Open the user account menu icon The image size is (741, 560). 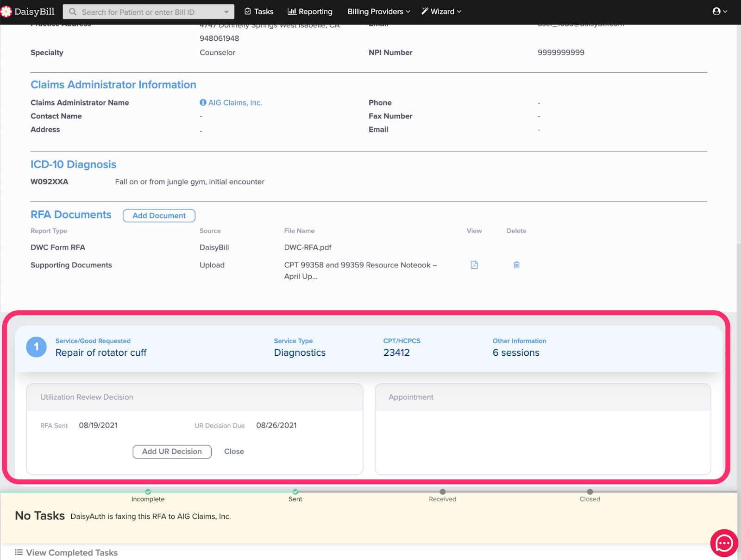tap(719, 12)
